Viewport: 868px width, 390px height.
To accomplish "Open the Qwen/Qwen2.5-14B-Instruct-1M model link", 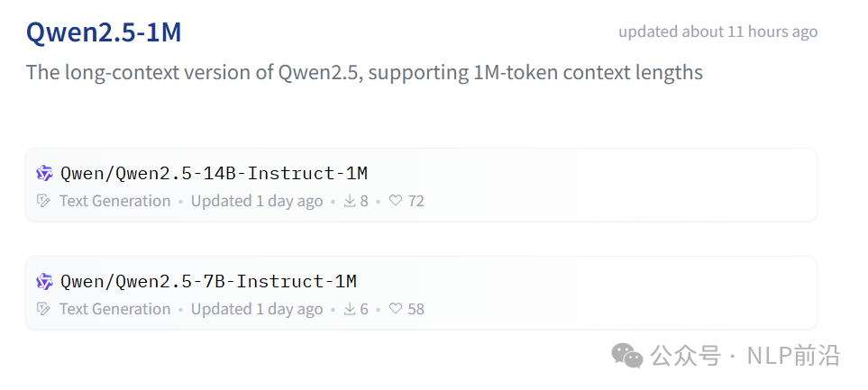I will (x=214, y=174).
